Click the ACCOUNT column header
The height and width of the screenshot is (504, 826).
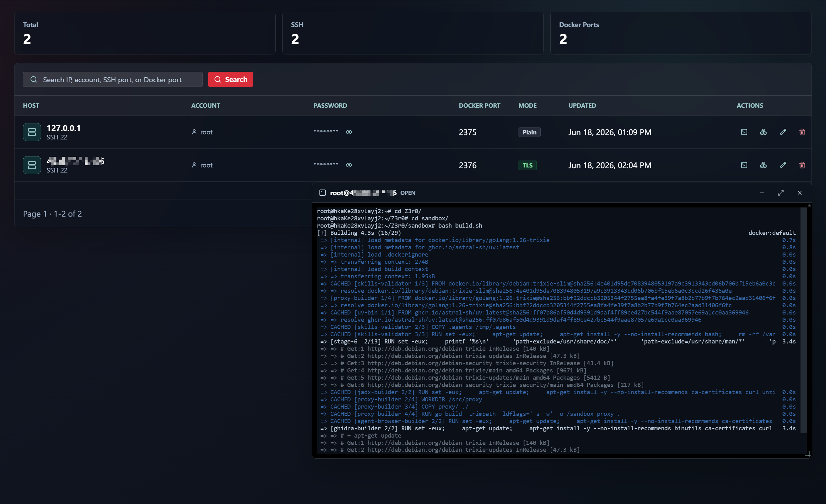[205, 105]
